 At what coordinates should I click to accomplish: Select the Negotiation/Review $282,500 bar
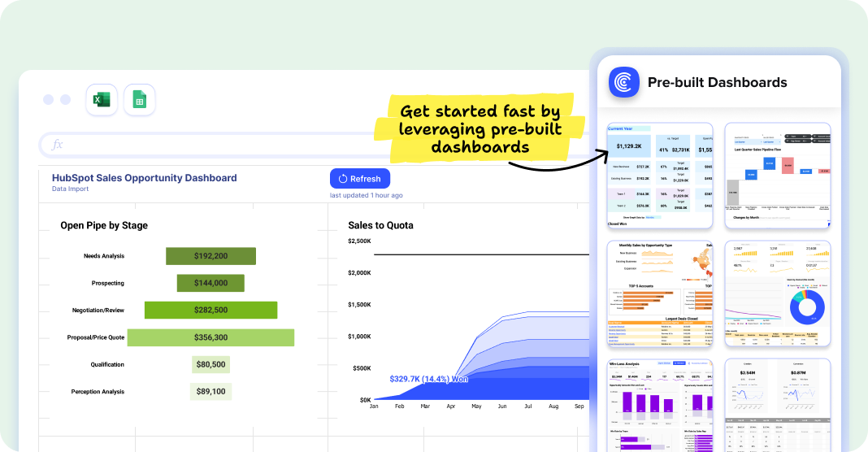211,311
